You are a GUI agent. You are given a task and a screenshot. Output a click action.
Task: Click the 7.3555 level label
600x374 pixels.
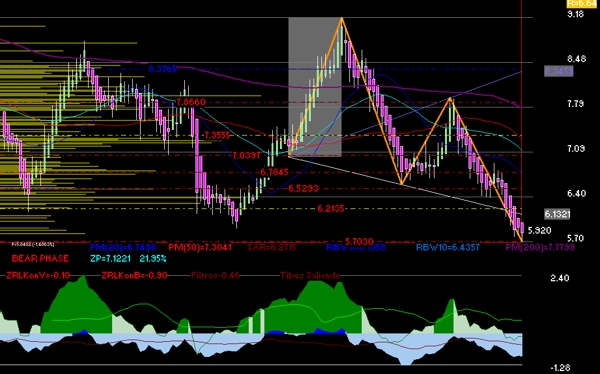point(217,136)
